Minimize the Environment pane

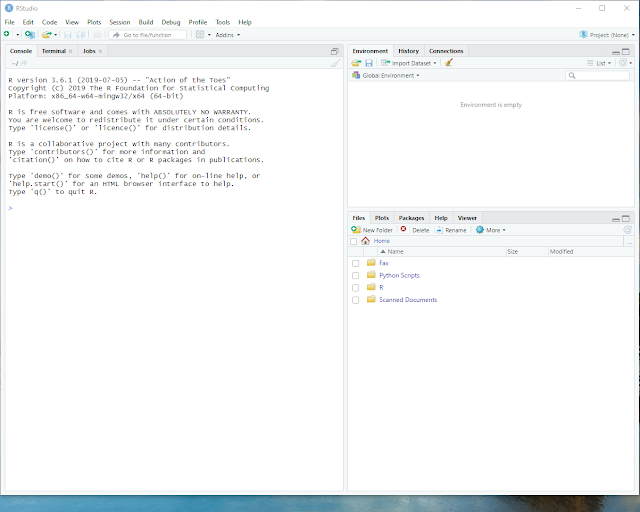pyautogui.click(x=616, y=52)
